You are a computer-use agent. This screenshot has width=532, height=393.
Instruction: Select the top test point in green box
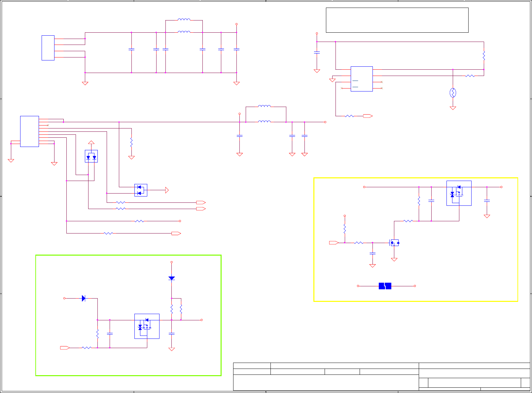coord(171,262)
